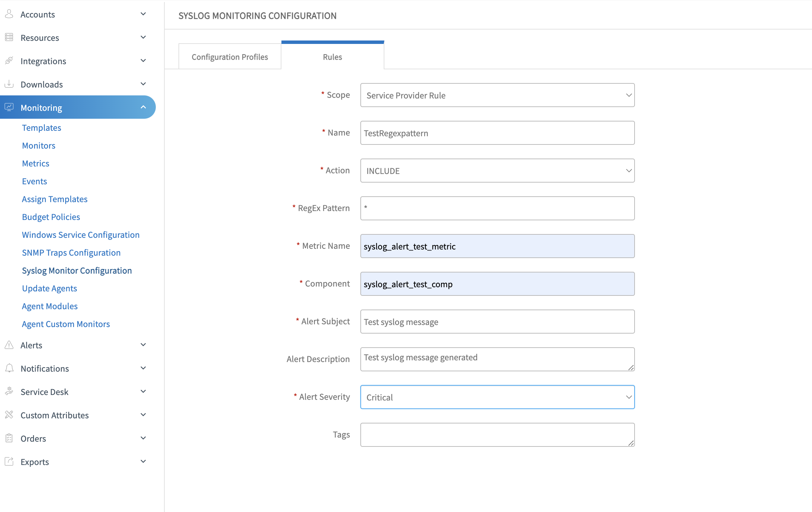Collapse the Monitoring section

(143, 107)
